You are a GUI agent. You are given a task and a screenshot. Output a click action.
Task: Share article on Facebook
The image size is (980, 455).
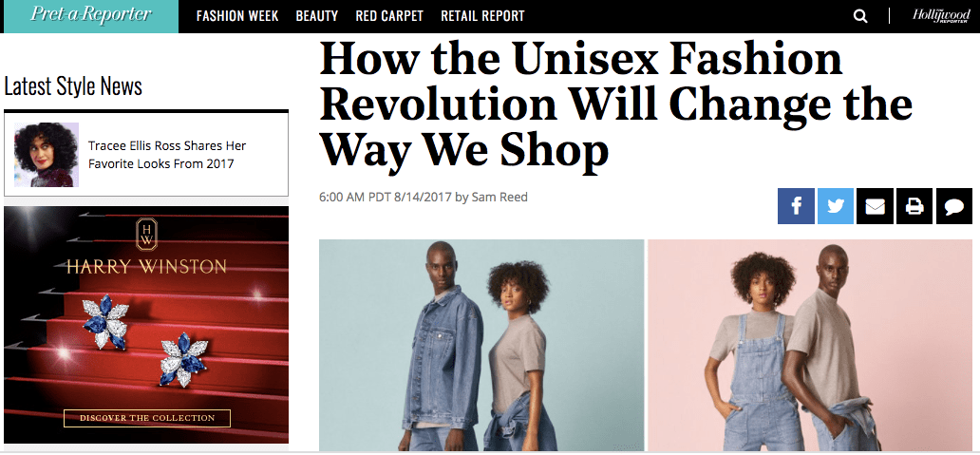pos(796,205)
